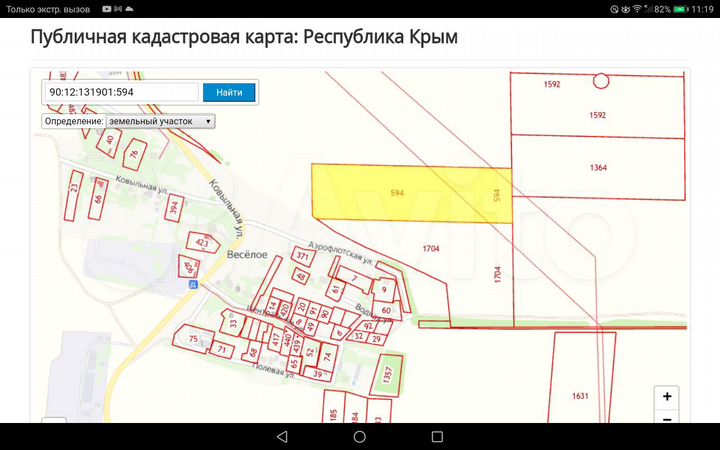
Task: Tap the Android recent apps square
Action: 437,436
